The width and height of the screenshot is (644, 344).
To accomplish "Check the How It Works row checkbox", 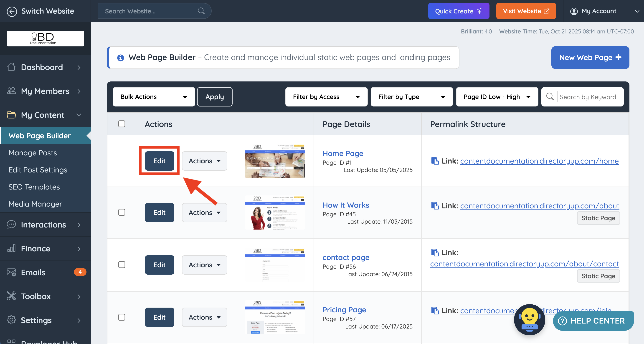I will [122, 212].
